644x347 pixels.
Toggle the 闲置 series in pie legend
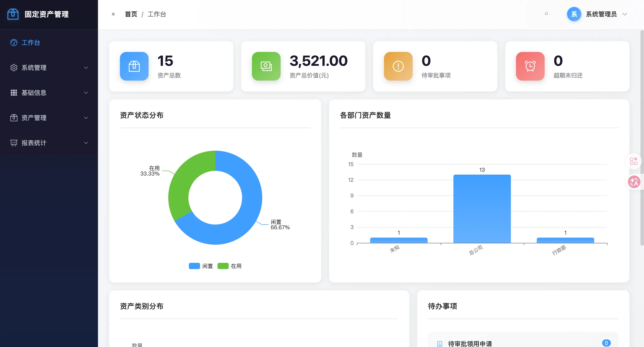201,266
